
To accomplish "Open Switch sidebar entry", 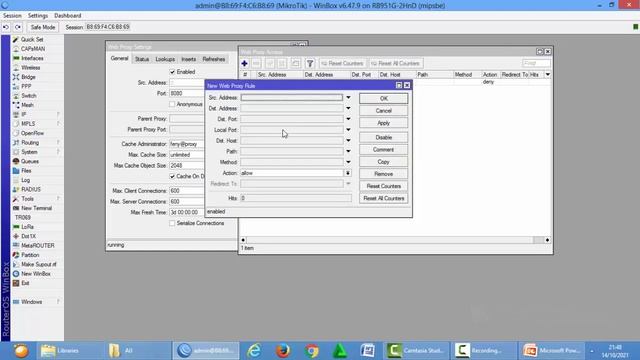I will tap(29, 96).
